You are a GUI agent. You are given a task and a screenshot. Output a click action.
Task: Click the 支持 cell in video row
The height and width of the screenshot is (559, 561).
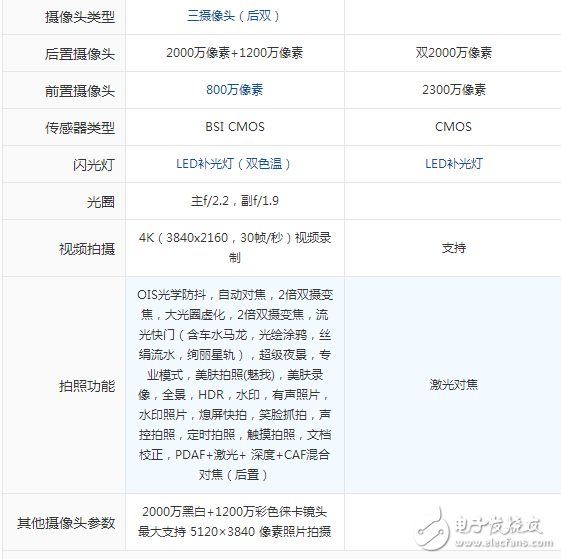click(454, 248)
